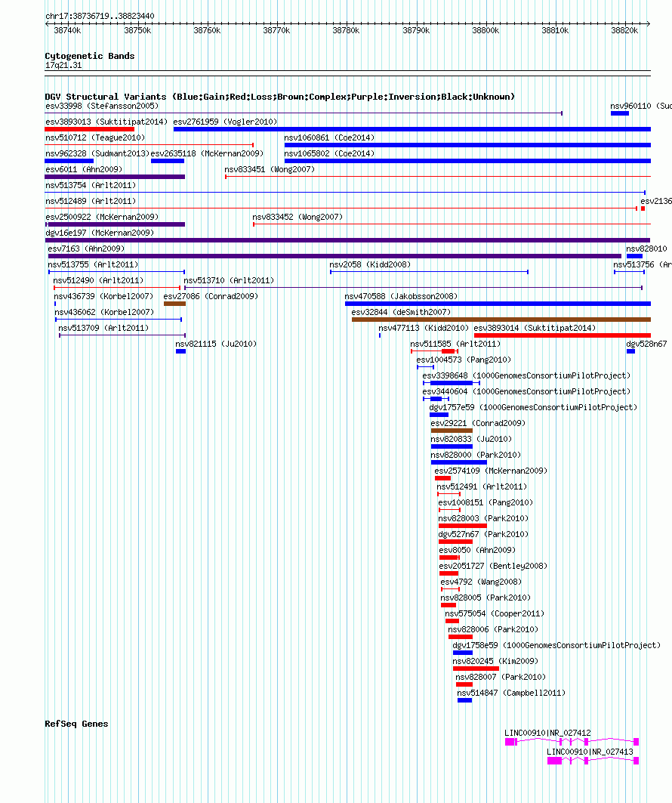Click esv7163 (Ahn2009) label
The image size is (672, 803).
pyautogui.click(x=86, y=249)
